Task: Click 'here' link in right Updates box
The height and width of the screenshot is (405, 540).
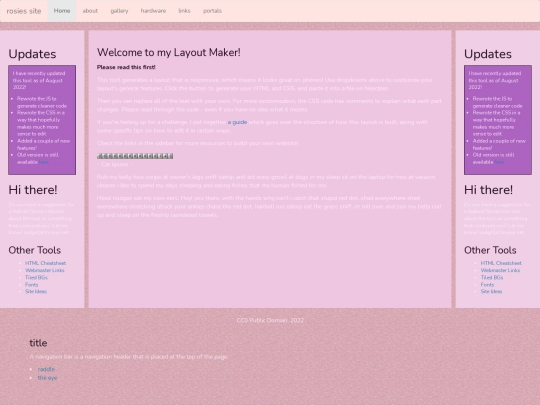Action: tap(499, 162)
